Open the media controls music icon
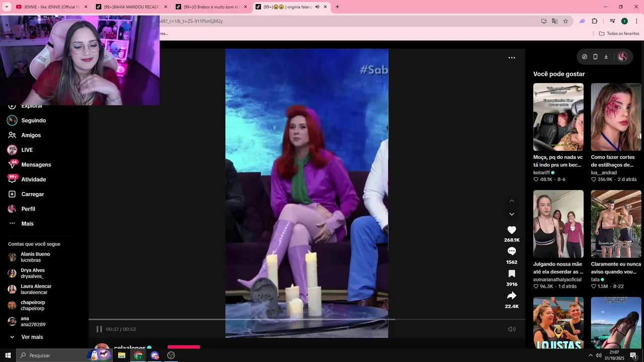The image size is (644, 362). 612,21
